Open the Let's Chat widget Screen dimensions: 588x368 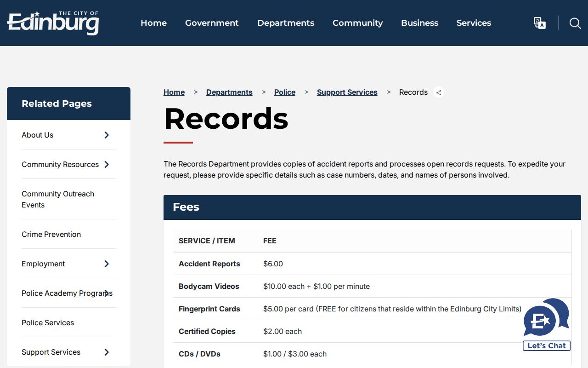tap(547, 325)
